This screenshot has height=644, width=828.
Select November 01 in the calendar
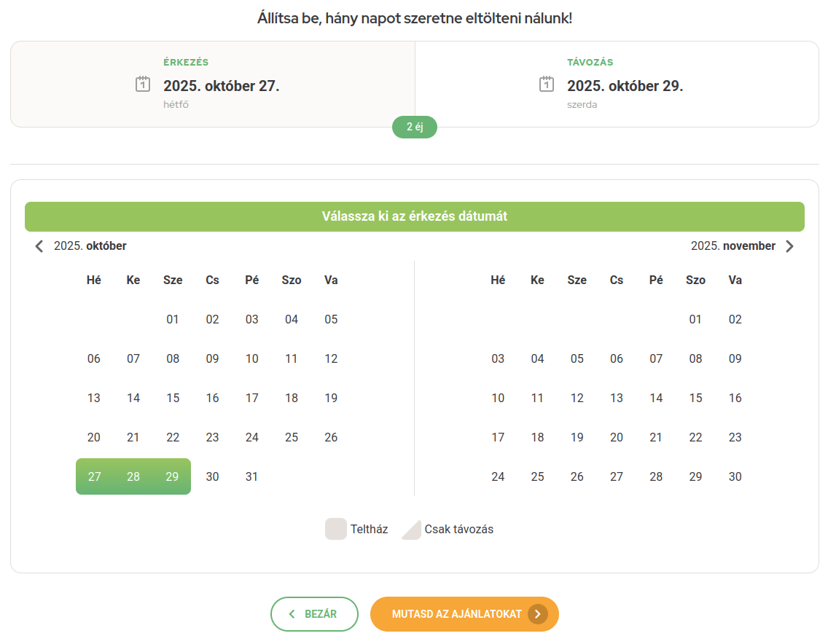[x=695, y=319]
